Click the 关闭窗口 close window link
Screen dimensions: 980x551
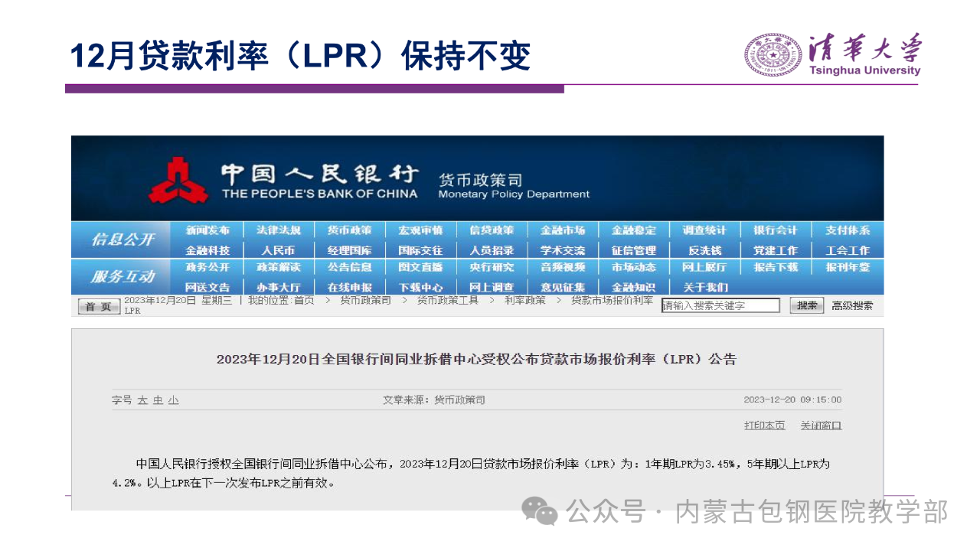tap(821, 425)
